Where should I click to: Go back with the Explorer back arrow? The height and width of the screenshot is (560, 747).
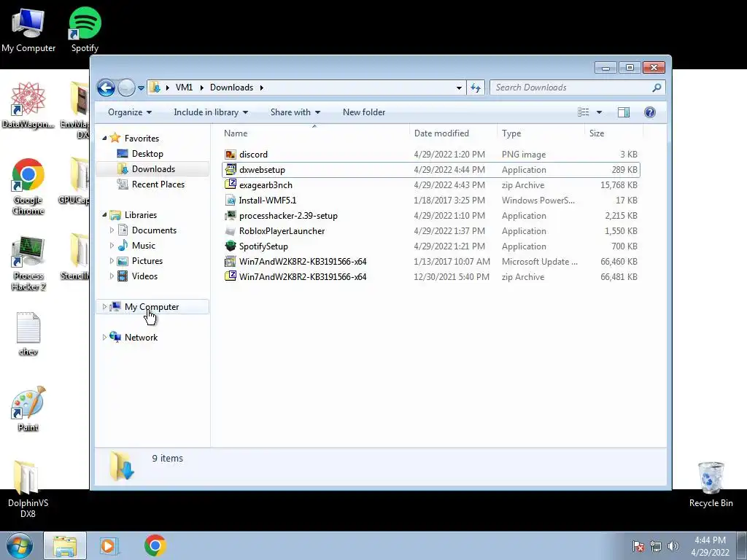click(x=106, y=87)
